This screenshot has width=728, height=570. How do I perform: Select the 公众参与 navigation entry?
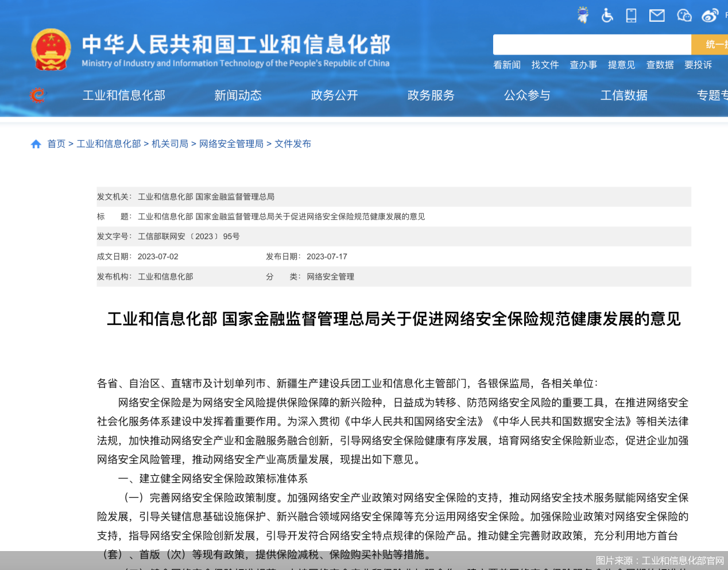[x=526, y=95]
